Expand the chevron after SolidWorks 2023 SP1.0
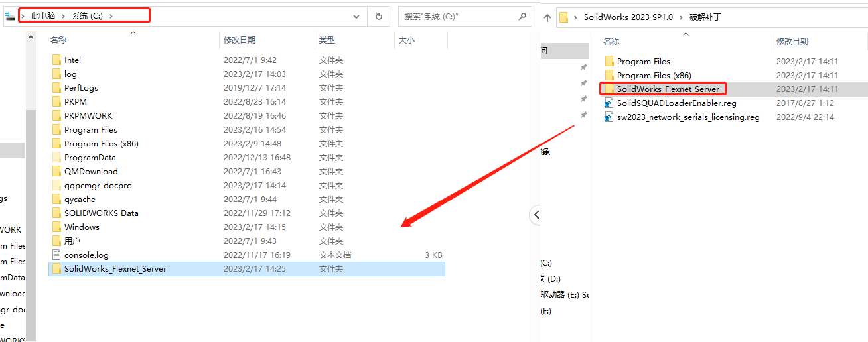The width and height of the screenshot is (868, 342). coord(682,17)
